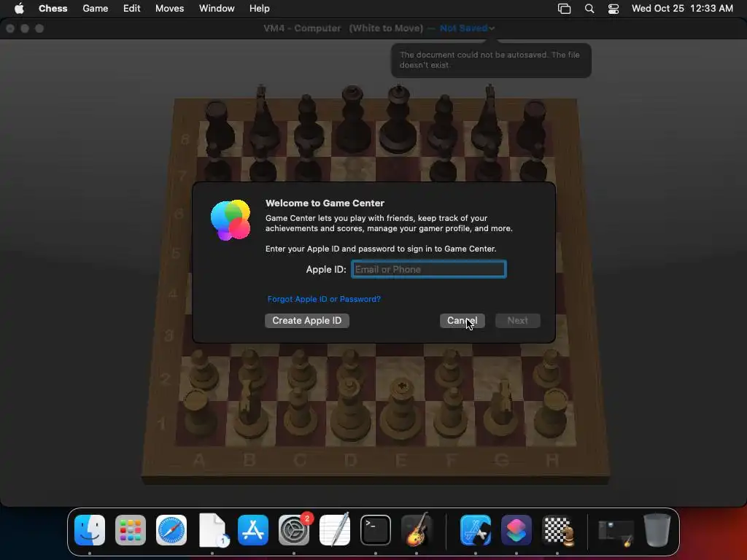Open the Help menu
This screenshot has height=560, width=747.
coord(259,9)
